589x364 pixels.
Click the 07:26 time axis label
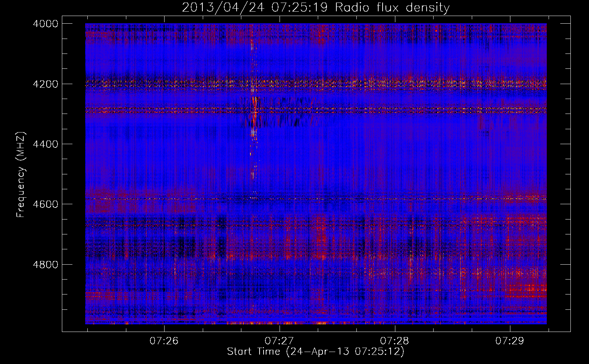click(x=164, y=341)
